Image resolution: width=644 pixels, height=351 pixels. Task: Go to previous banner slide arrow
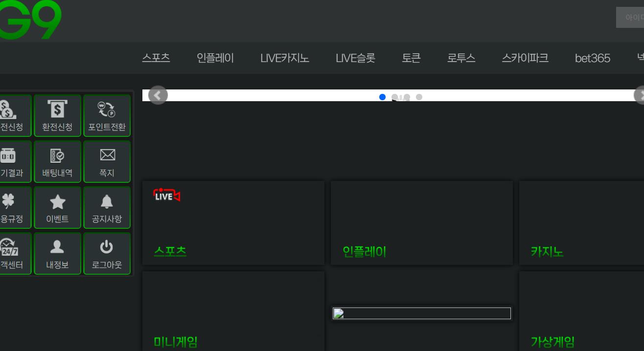click(x=158, y=95)
